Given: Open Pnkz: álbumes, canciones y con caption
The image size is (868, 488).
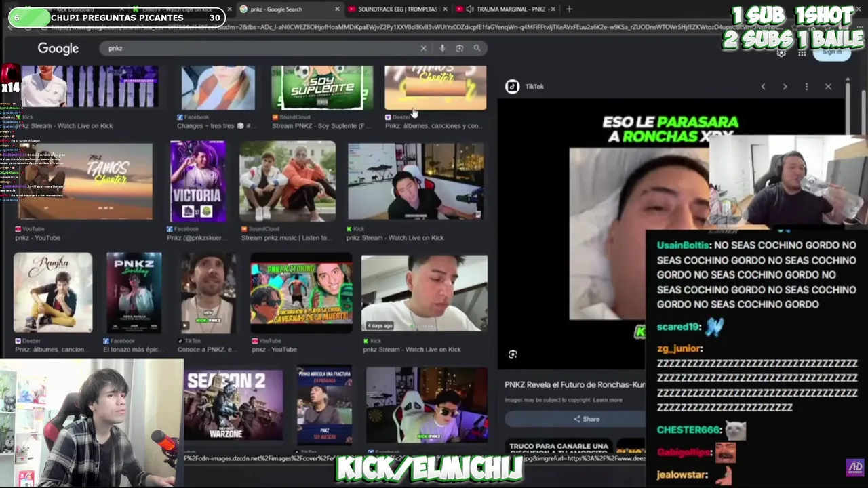Looking at the screenshot, I should click(433, 126).
